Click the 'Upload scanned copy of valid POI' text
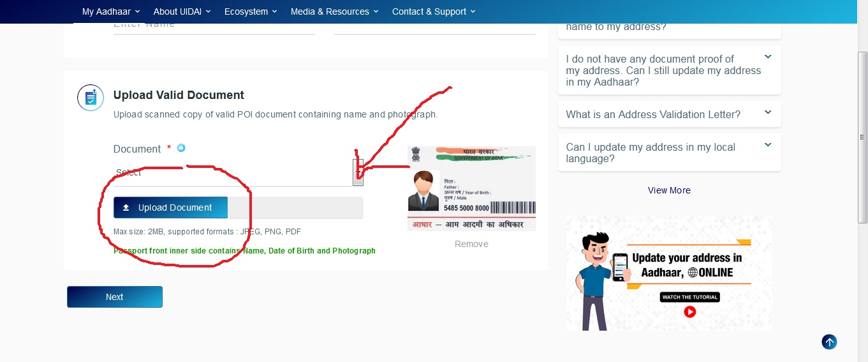 tap(276, 115)
